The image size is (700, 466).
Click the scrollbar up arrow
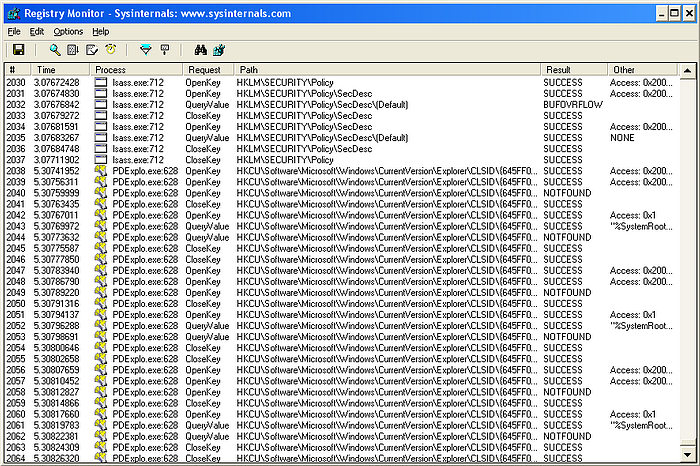[x=687, y=71]
